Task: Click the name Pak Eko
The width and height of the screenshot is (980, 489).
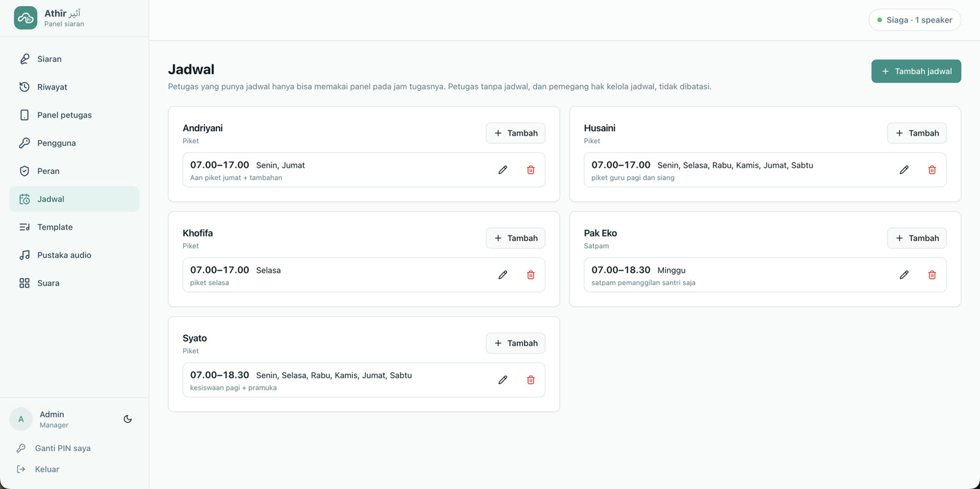Action: click(600, 233)
